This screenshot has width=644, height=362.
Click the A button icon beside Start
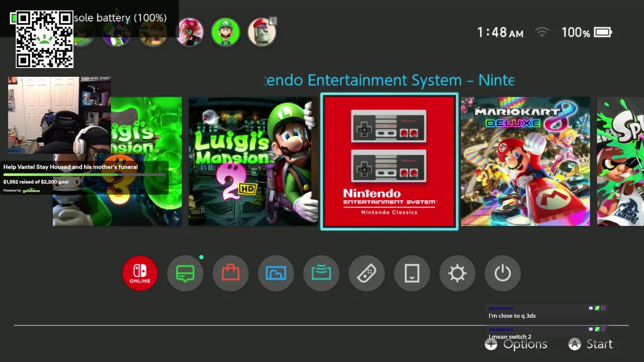click(x=575, y=344)
